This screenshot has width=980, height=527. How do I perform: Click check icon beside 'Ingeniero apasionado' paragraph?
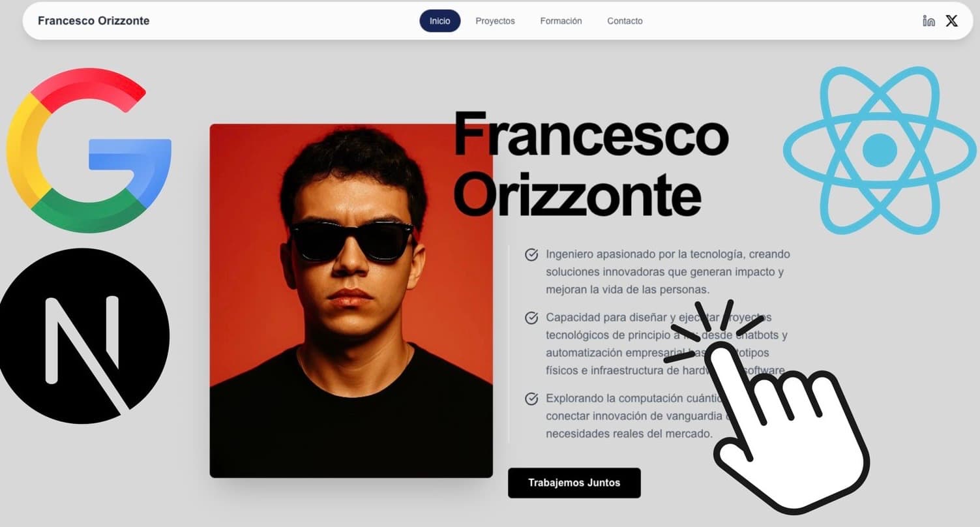click(531, 254)
